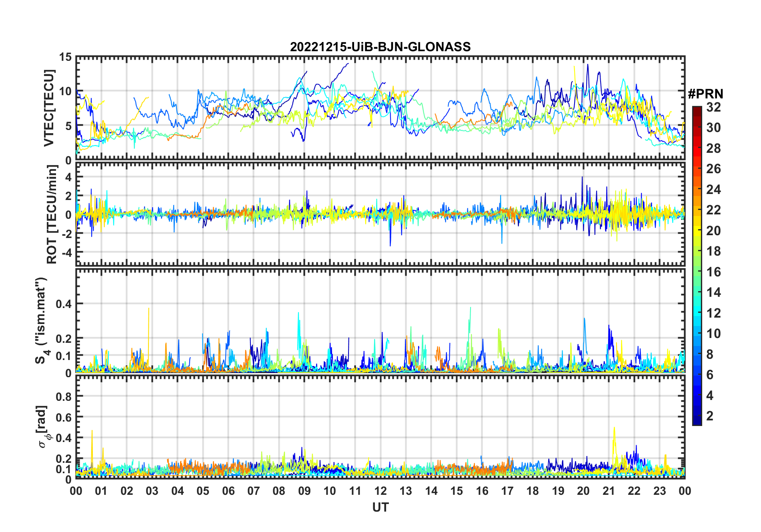761x532 pixels.
Task: Select colorbar tick label 18
Action: [x=713, y=251]
